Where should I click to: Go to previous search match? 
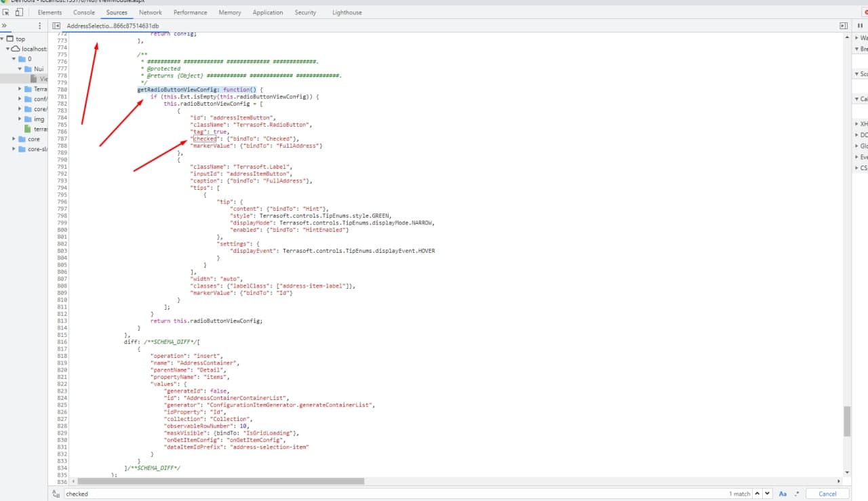point(758,494)
